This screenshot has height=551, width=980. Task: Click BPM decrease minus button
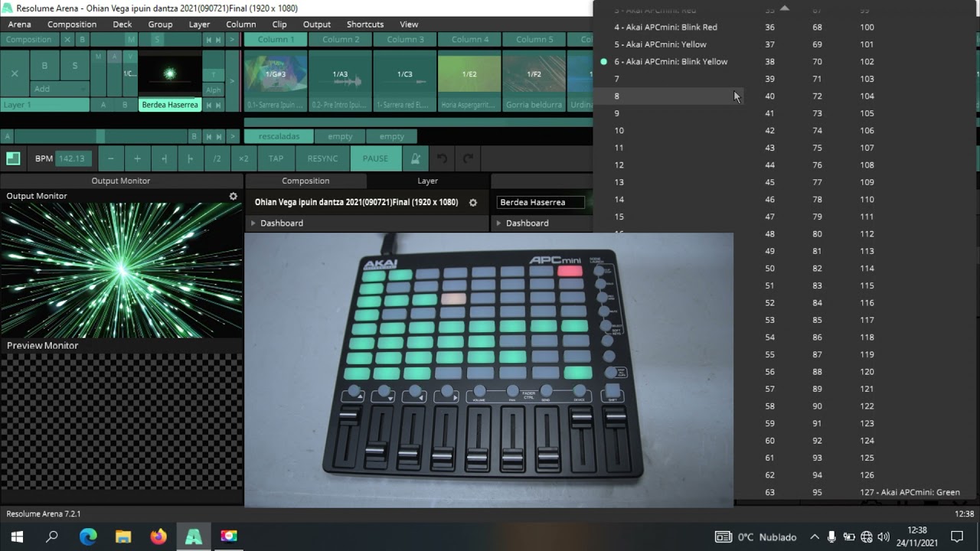pos(111,158)
